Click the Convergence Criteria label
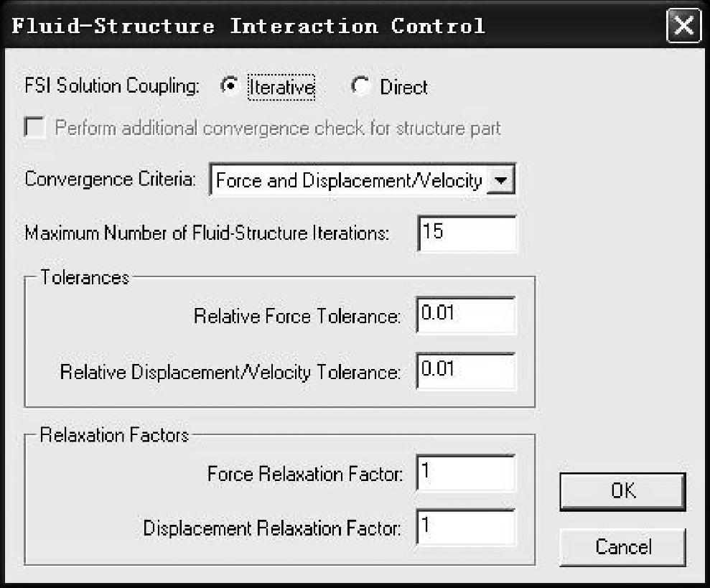This screenshot has height=588, width=710. pyautogui.click(x=110, y=179)
